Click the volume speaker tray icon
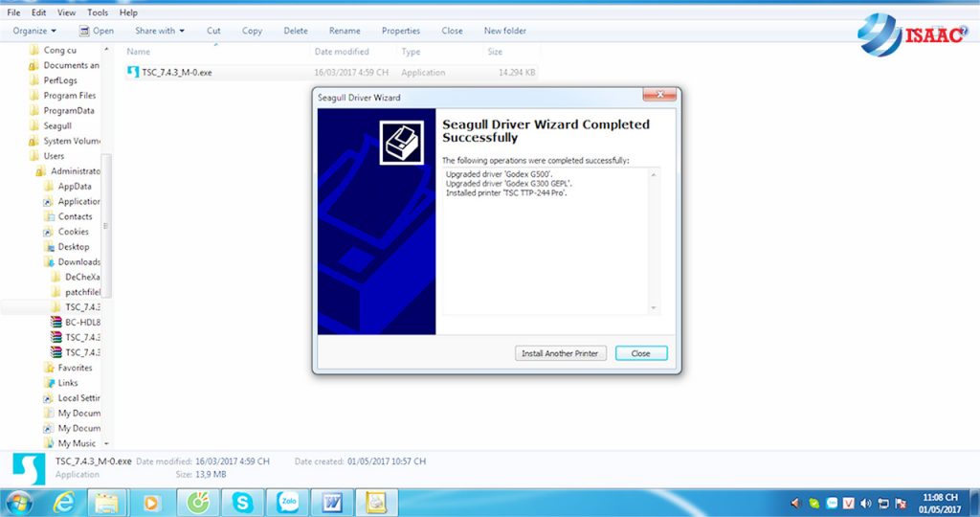 click(x=865, y=504)
